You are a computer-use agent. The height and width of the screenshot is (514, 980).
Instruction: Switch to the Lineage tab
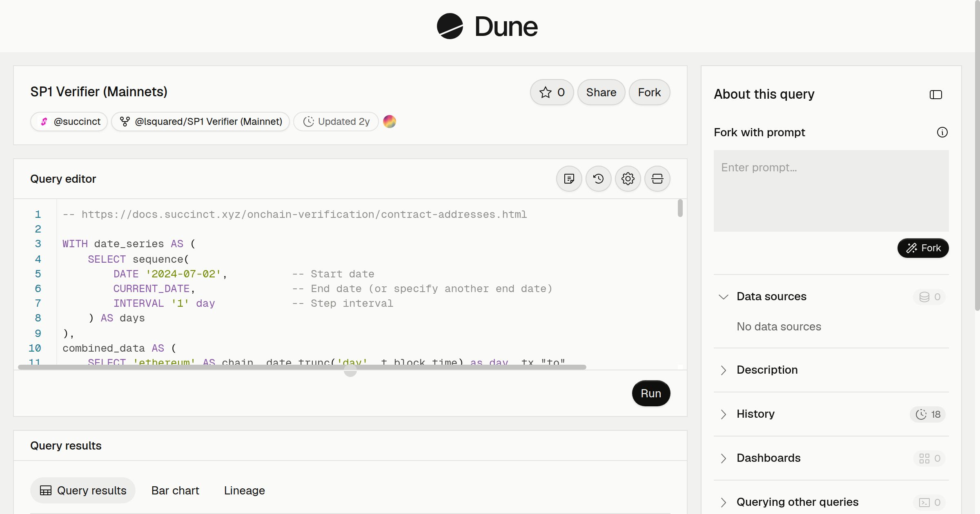(244, 490)
